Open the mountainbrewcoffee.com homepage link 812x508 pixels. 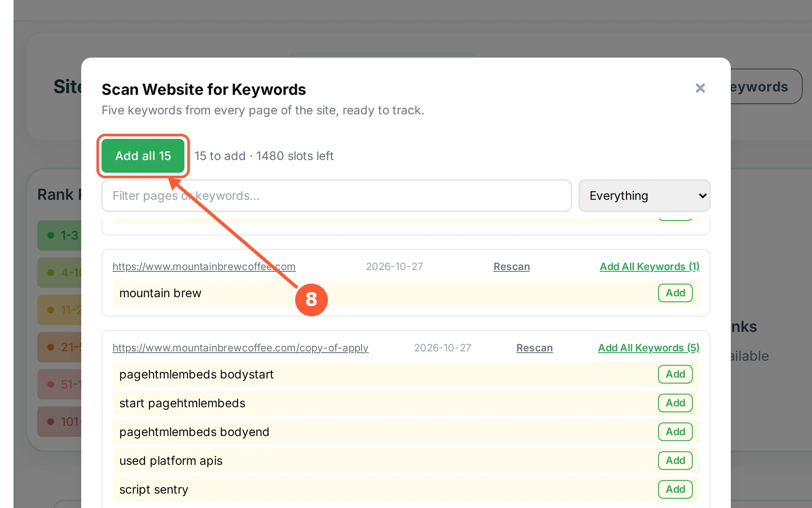pyautogui.click(x=204, y=266)
